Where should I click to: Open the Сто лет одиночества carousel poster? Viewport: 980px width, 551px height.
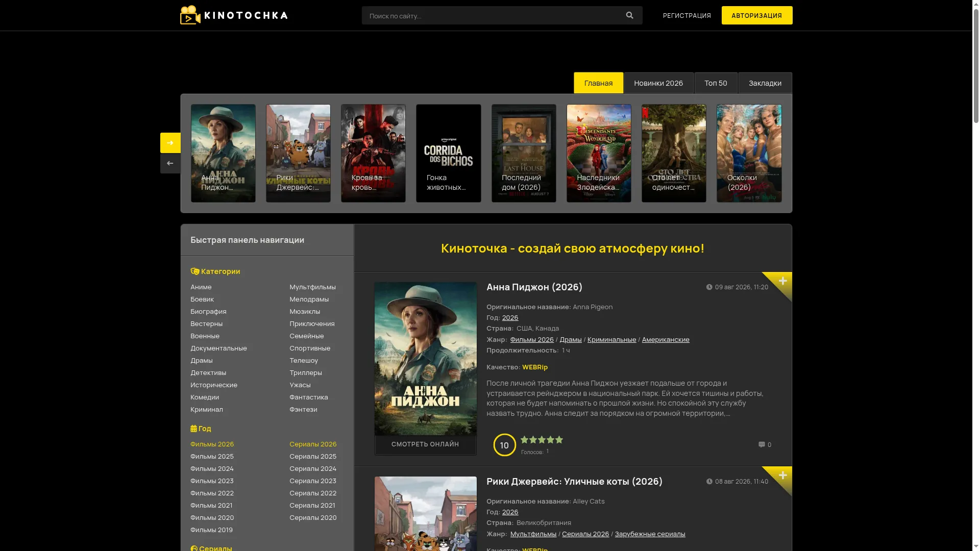pyautogui.click(x=674, y=153)
